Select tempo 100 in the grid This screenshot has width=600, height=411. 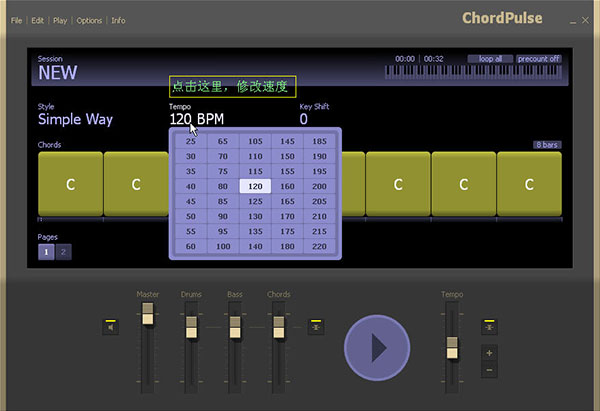point(223,246)
